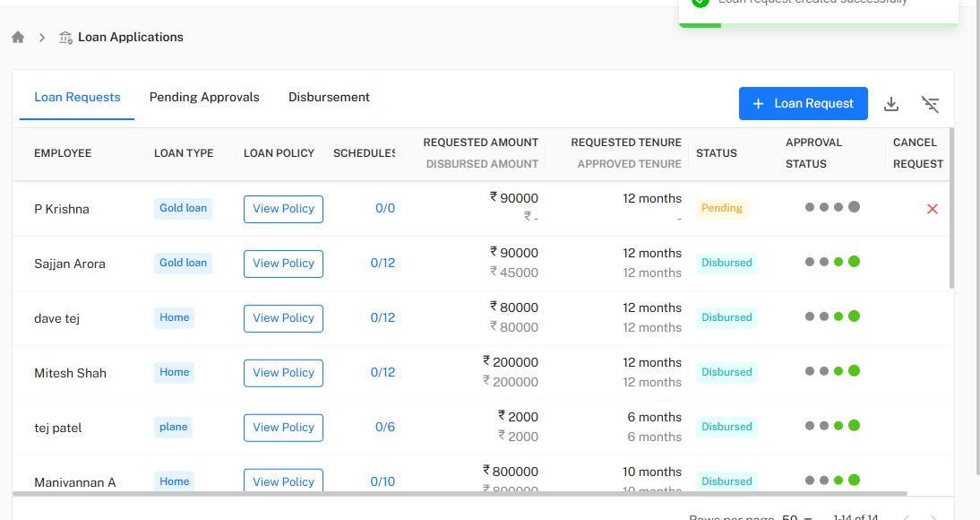
Task: Open the Disbursement tab
Action: (329, 97)
